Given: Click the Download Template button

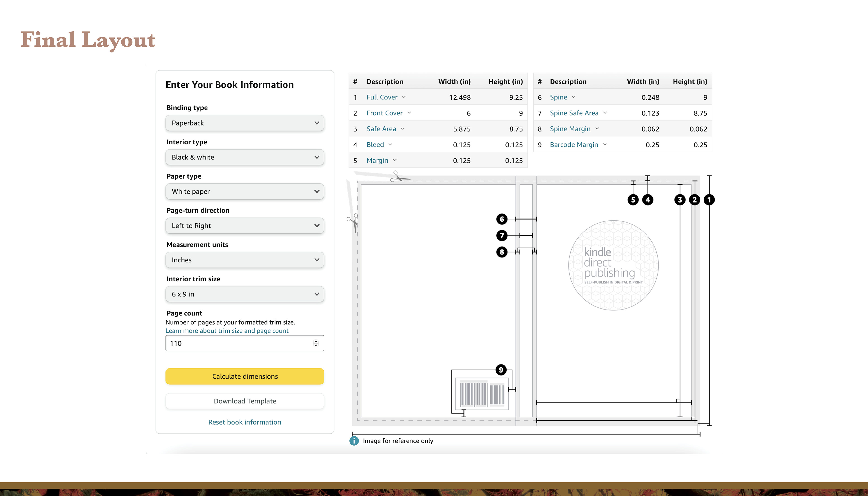Looking at the screenshot, I should (245, 401).
